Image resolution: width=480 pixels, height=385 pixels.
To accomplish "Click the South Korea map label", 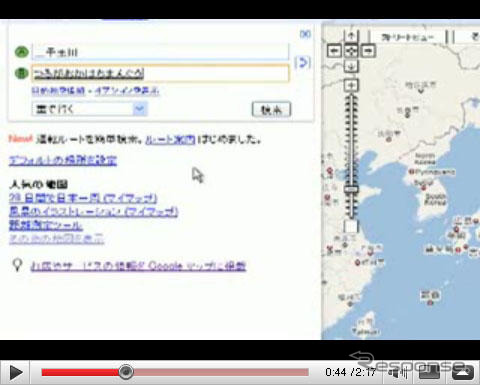I will (x=435, y=199).
